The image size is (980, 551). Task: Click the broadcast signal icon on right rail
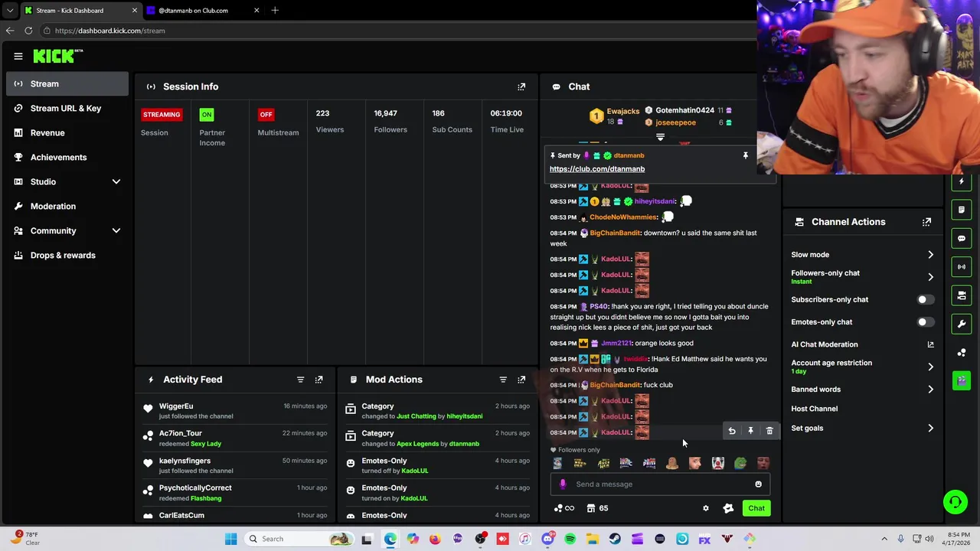pyautogui.click(x=962, y=266)
